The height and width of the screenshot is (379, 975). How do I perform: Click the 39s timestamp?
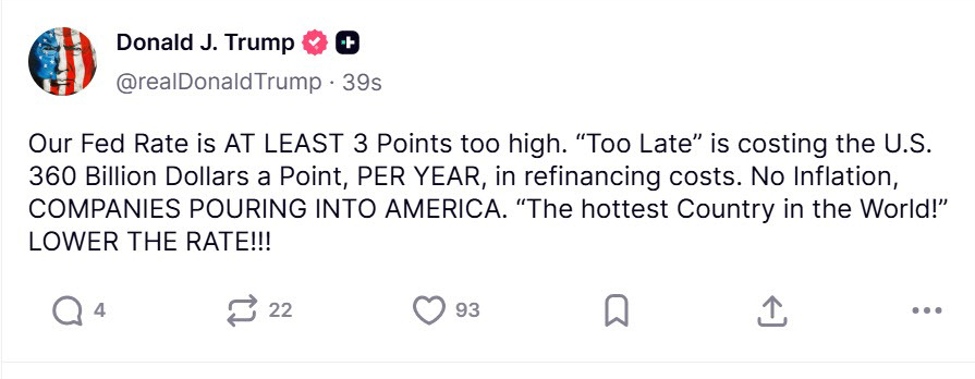tap(362, 82)
